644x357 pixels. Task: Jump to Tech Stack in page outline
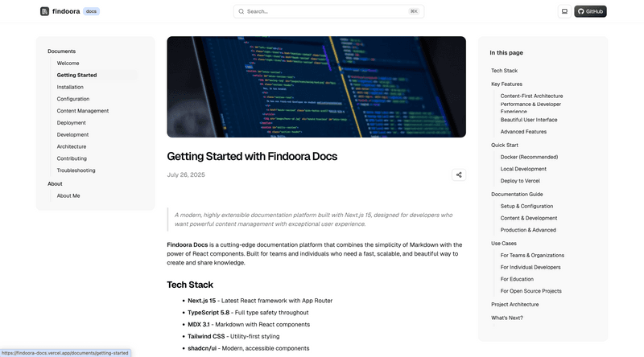coord(504,71)
